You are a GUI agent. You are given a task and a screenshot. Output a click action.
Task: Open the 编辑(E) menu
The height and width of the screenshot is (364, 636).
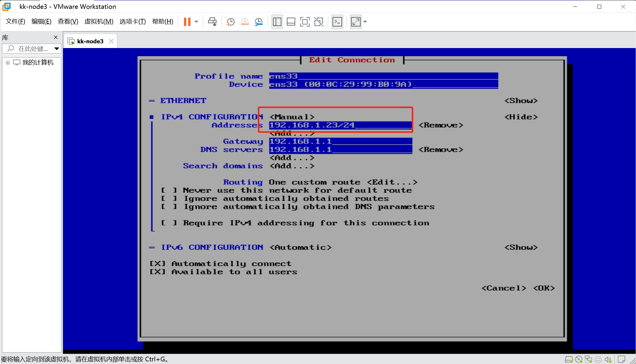point(41,22)
